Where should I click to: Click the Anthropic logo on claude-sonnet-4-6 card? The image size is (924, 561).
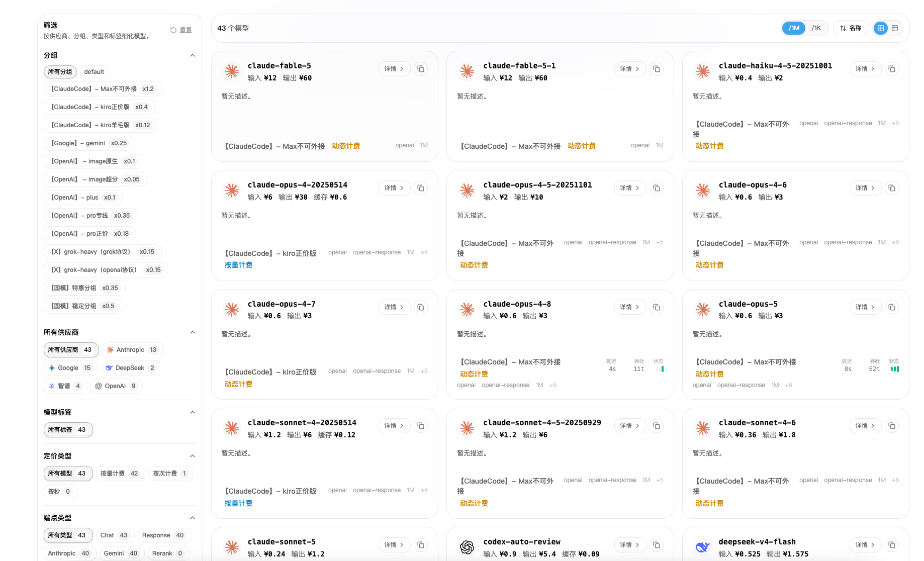(702, 428)
